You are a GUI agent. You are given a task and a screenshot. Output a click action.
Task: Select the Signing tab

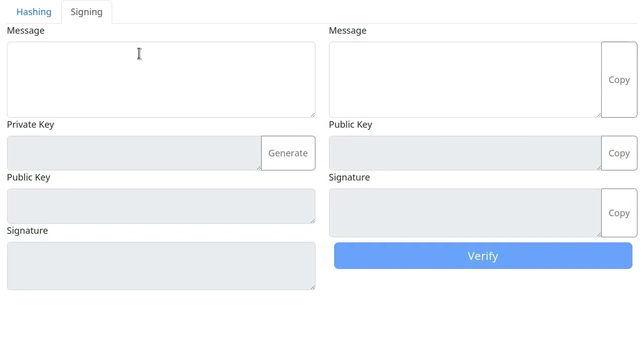coord(86,12)
